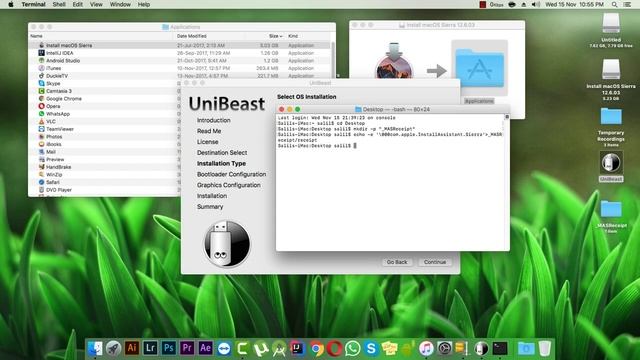Open Adobe Premiere Pro from the dock
The width and height of the screenshot is (640, 360).
click(187, 348)
